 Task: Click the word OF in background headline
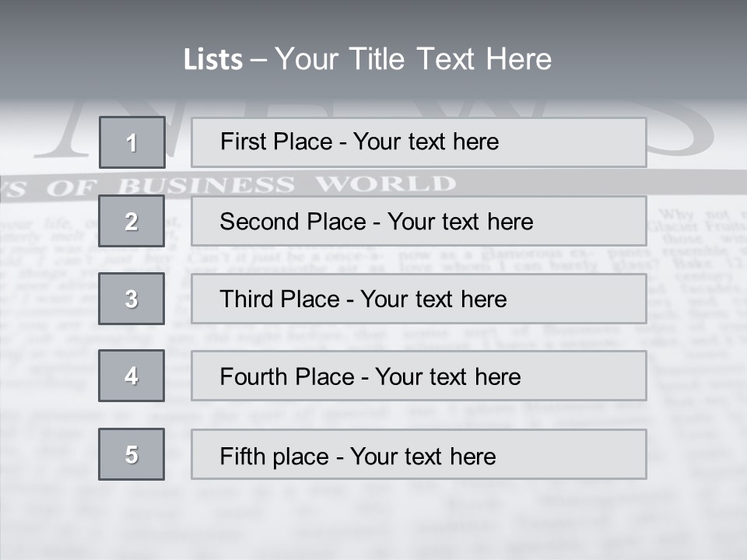coord(72,187)
